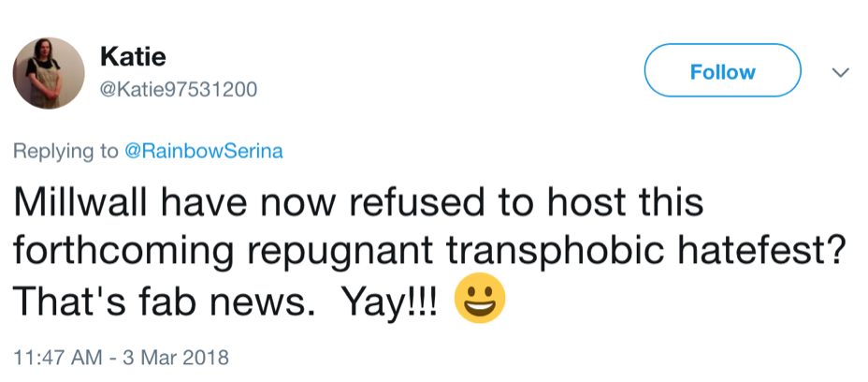868x382 pixels.
Task: Open the @Katie97531200 handle link
Action: (178, 90)
